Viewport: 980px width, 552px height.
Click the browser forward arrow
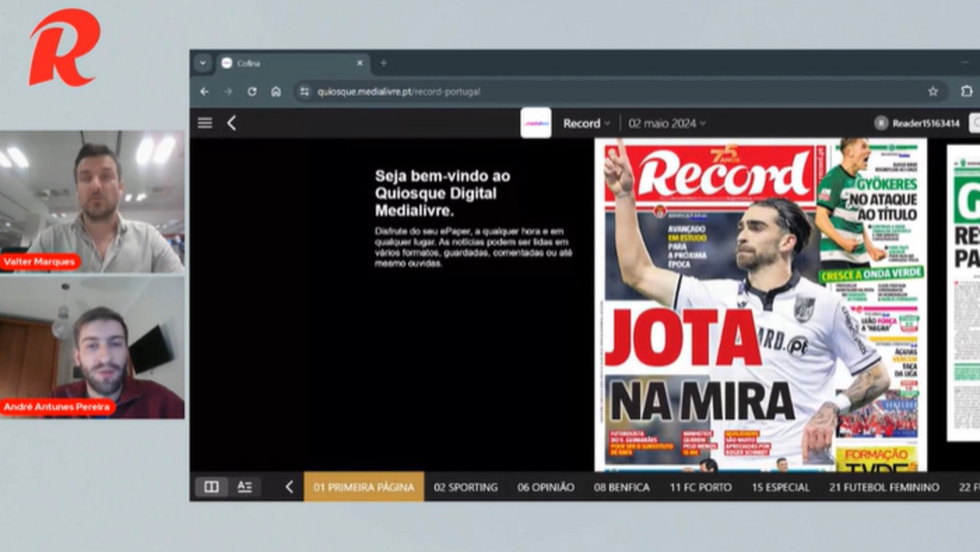[228, 91]
